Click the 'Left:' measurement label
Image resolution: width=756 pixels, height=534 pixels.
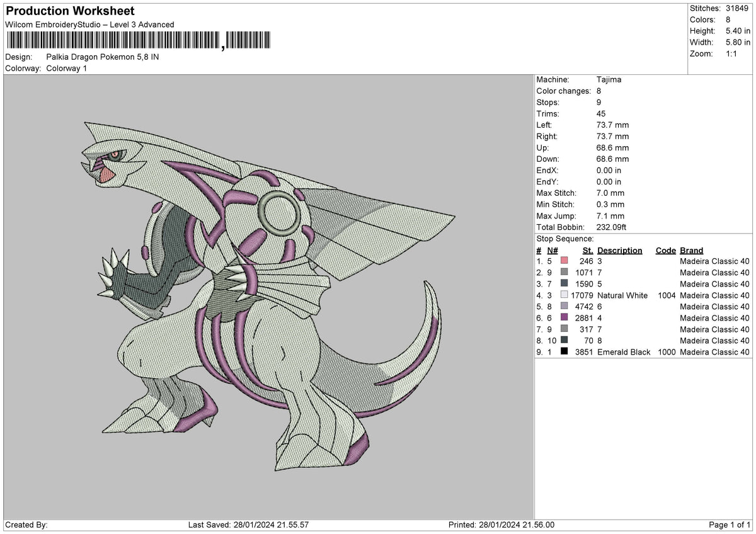point(544,125)
